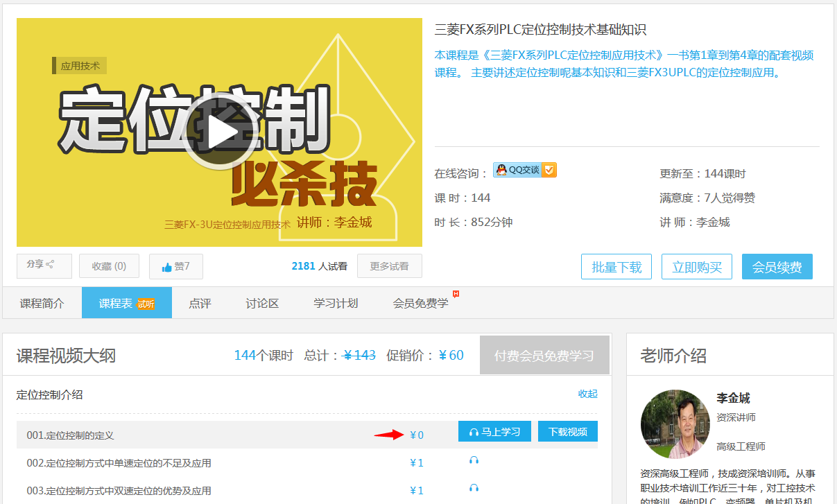837x504 pixels.
Task: Play the course preview video
Action: coord(220,132)
